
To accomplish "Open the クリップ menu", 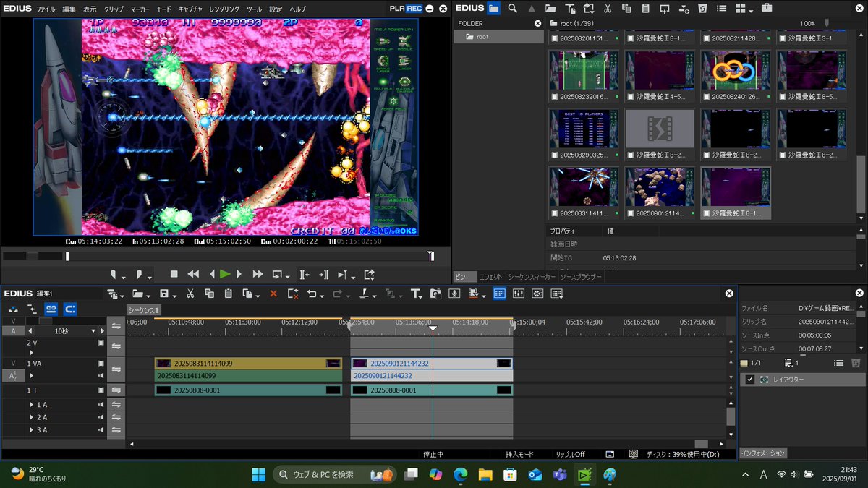I will coord(114,9).
